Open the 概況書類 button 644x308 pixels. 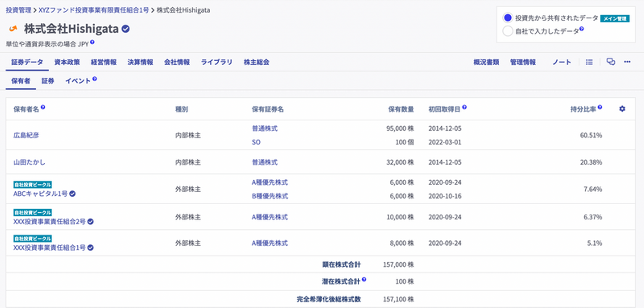coord(486,62)
